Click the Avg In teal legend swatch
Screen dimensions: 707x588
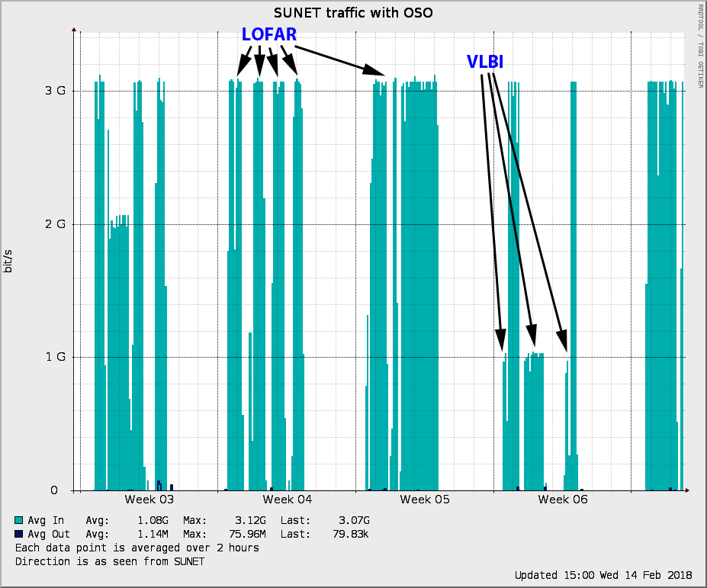(x=18, y=520)
